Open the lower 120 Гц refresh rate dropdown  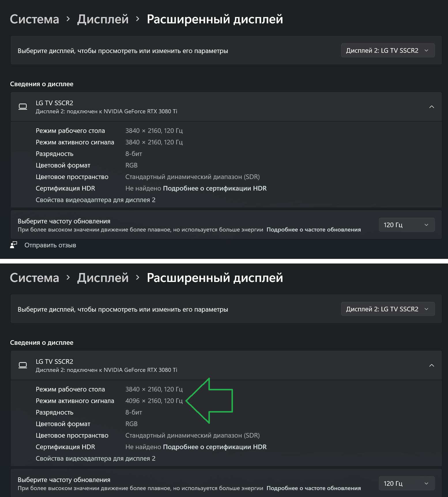pos(406,483)
